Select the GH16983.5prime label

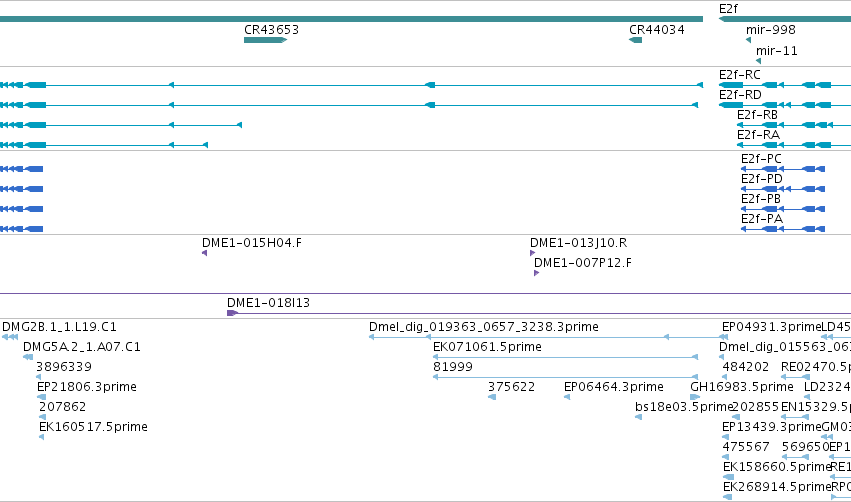coord(742,387)
